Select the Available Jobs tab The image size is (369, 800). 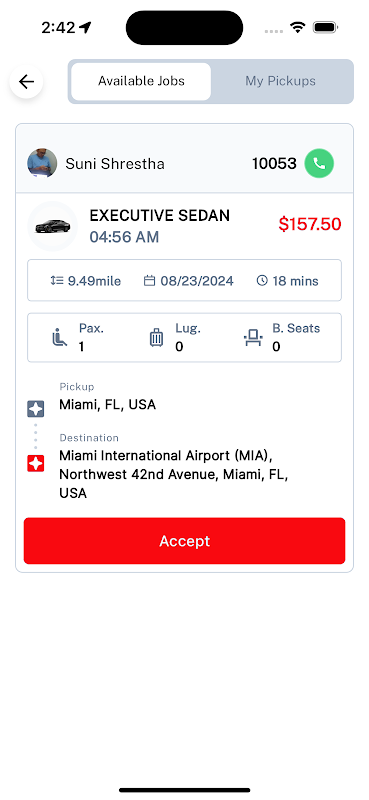click(x=141, y=81)
